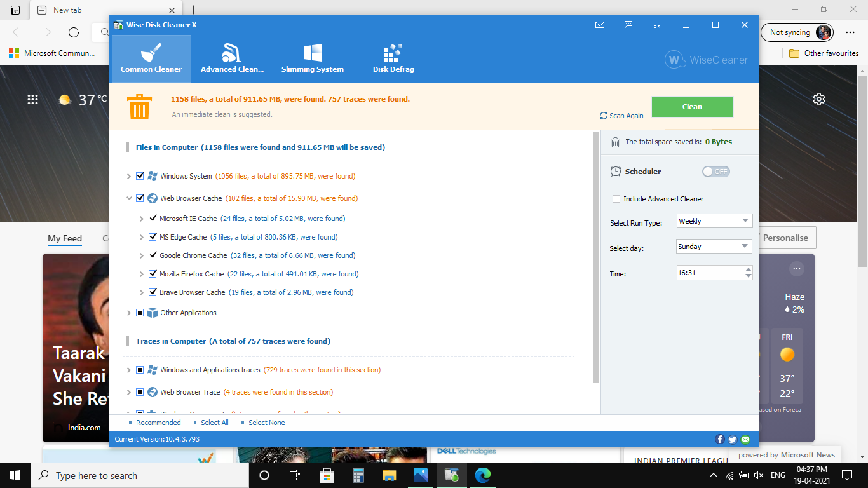
Task: Open Edge page settings gear icon
Action: pyautogui.click(x=819, y=99)
